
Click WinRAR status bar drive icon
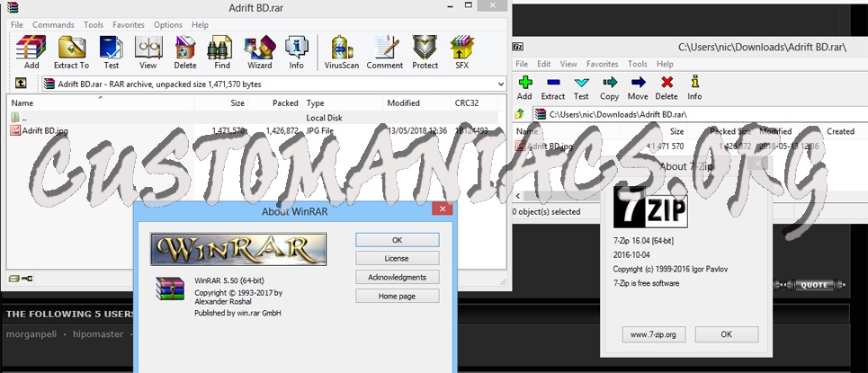tap(13, 279)
